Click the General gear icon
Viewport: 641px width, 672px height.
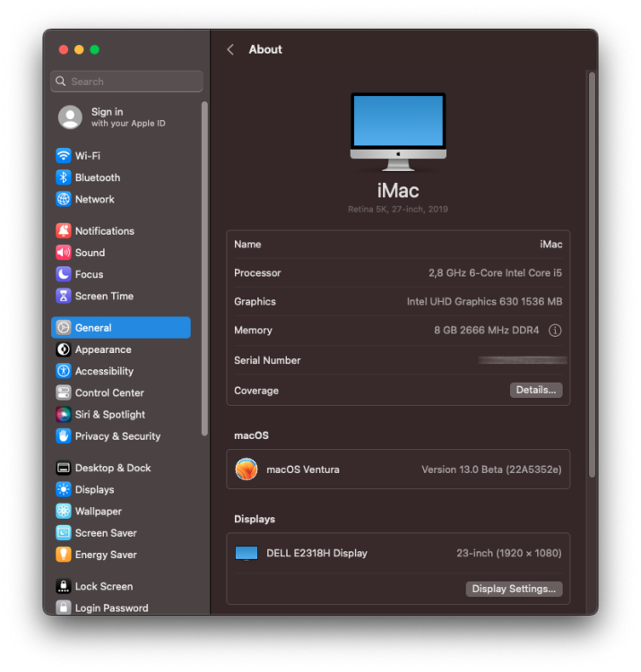tap(64, 328)
